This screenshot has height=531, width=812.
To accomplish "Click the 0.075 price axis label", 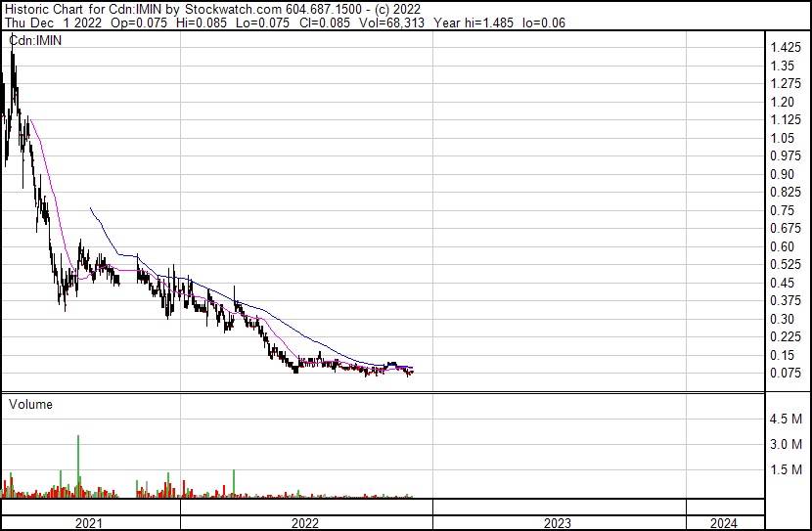I will (785, 373).
